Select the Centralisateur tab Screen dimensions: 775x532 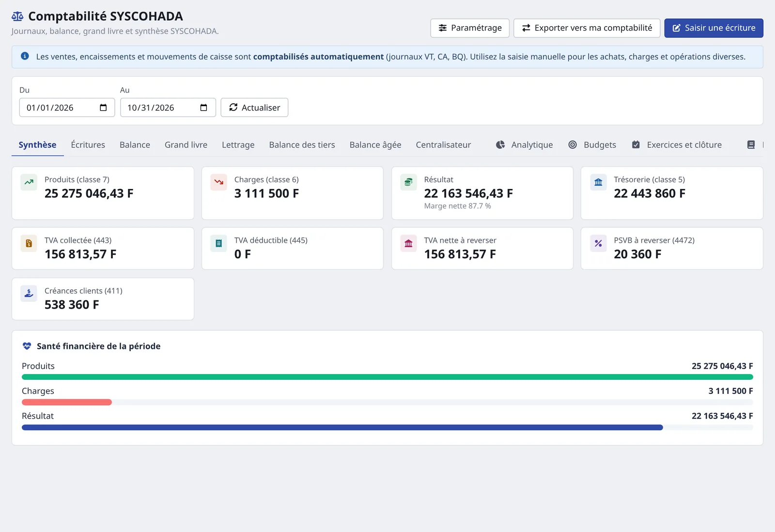(443, 145)
